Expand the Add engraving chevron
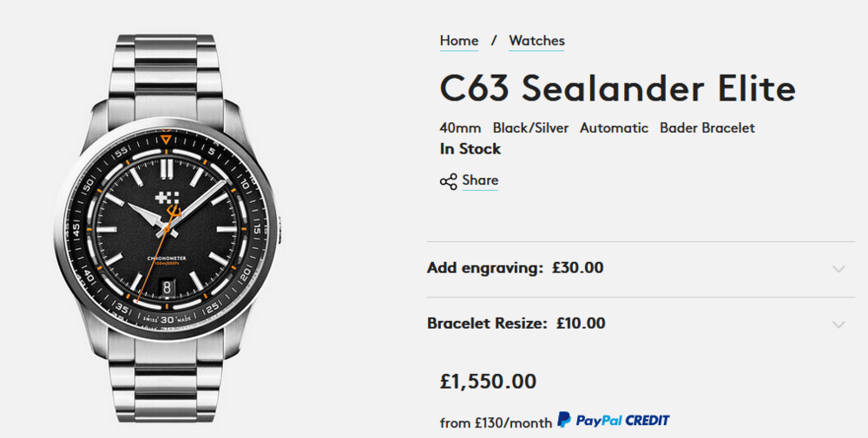This screenshot has width=868, height=438. [x=838, y=269]
